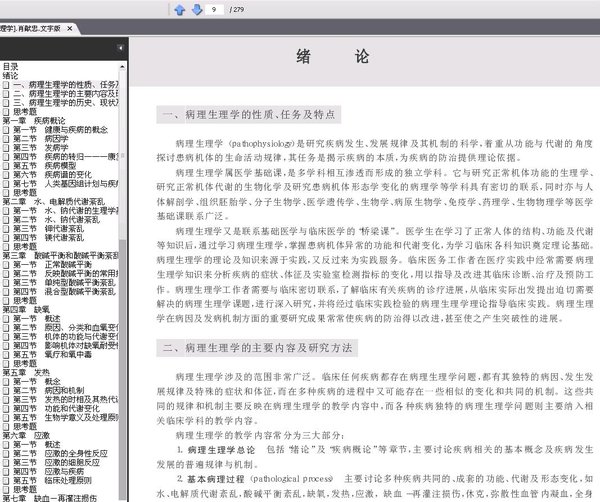Open bookmark 第一节 健康与疾病的概念
The width and height of the screenshot is (600, 502).
click(60, 130)
